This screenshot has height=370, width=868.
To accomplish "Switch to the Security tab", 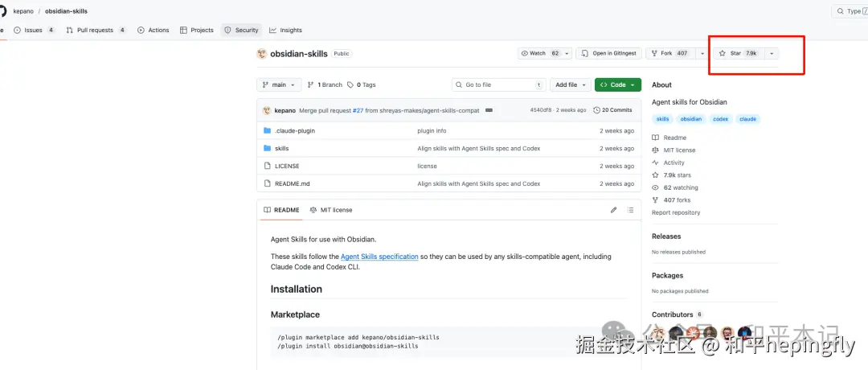I will point(241,30).
